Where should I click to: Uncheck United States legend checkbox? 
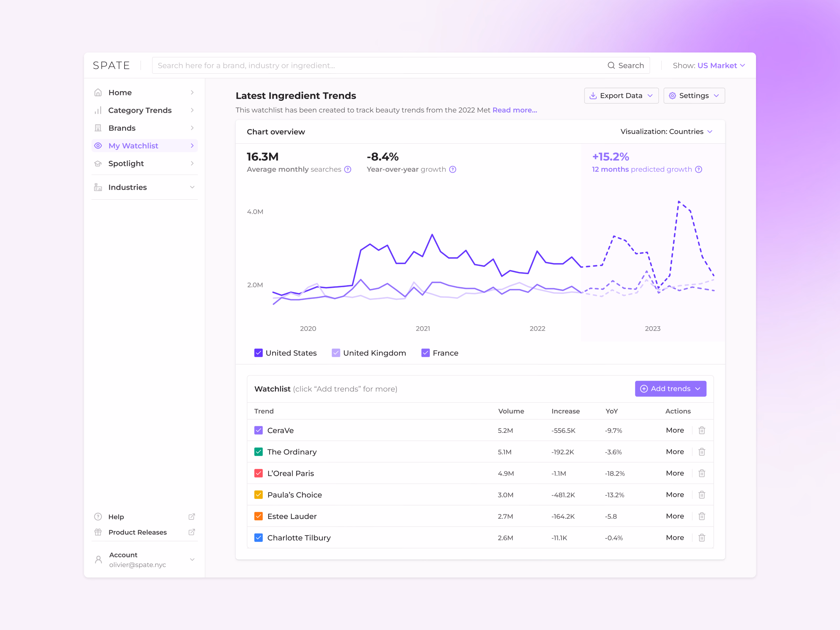(x=258, y=353)
